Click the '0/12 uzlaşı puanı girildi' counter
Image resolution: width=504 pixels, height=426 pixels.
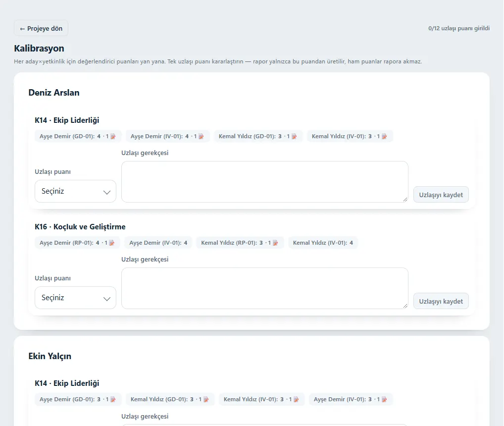[459, 28]
